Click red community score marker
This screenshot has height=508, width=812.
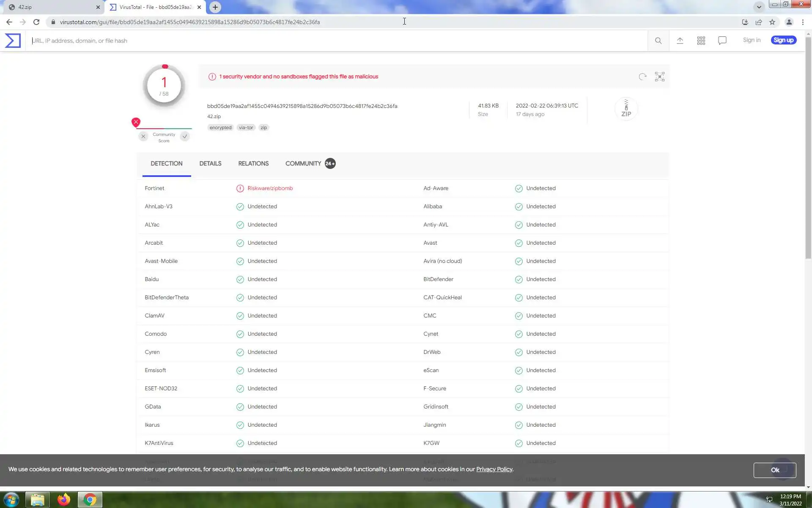pos(136,122)
